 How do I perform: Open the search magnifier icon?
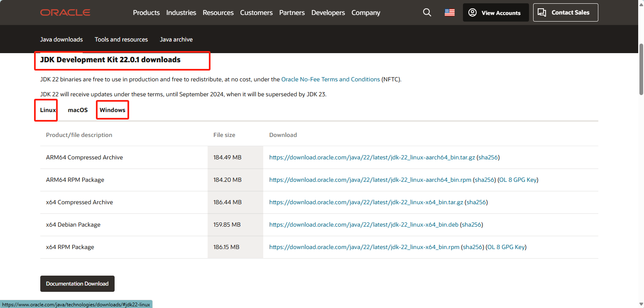pos(427,12)
